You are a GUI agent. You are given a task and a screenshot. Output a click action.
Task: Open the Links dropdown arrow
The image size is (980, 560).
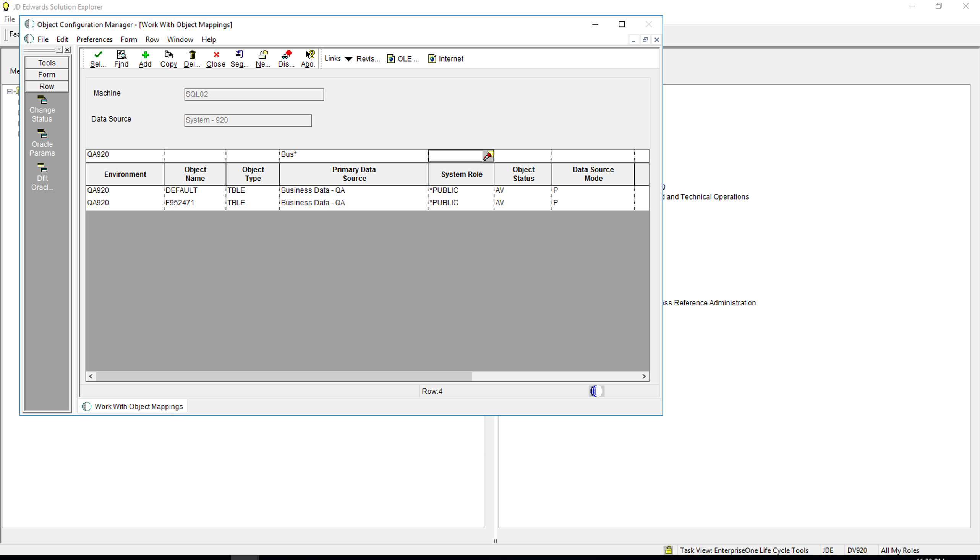[348, 59]
